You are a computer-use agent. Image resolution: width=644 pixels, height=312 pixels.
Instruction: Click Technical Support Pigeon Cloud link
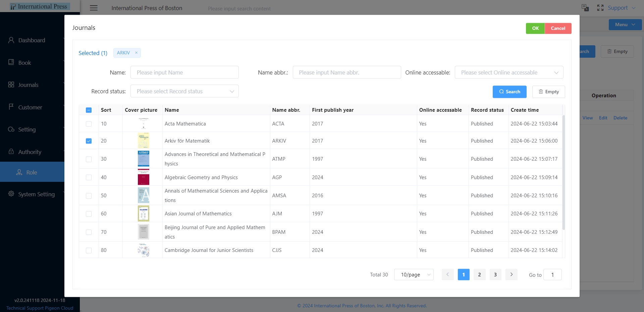[x=40, y=308]
